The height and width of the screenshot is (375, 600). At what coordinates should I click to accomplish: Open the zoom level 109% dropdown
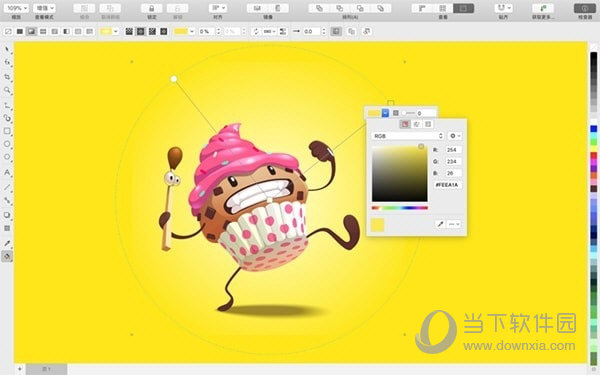[16, 8]
